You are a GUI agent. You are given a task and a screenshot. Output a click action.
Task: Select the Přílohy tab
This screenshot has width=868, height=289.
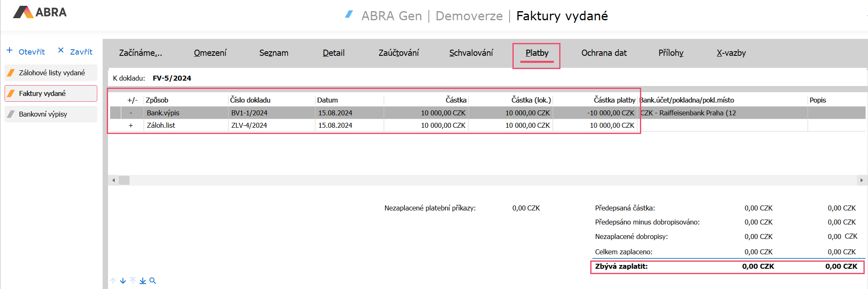click(x=671, y=53)
